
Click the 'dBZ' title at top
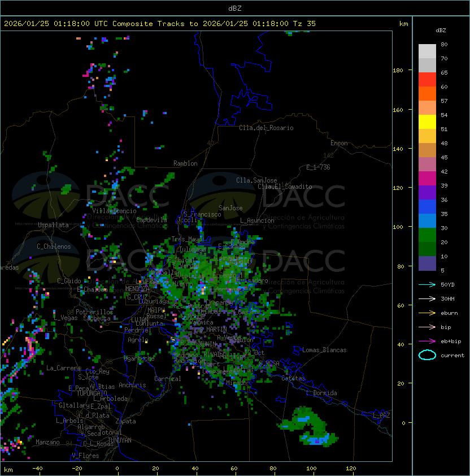[235, 8]
